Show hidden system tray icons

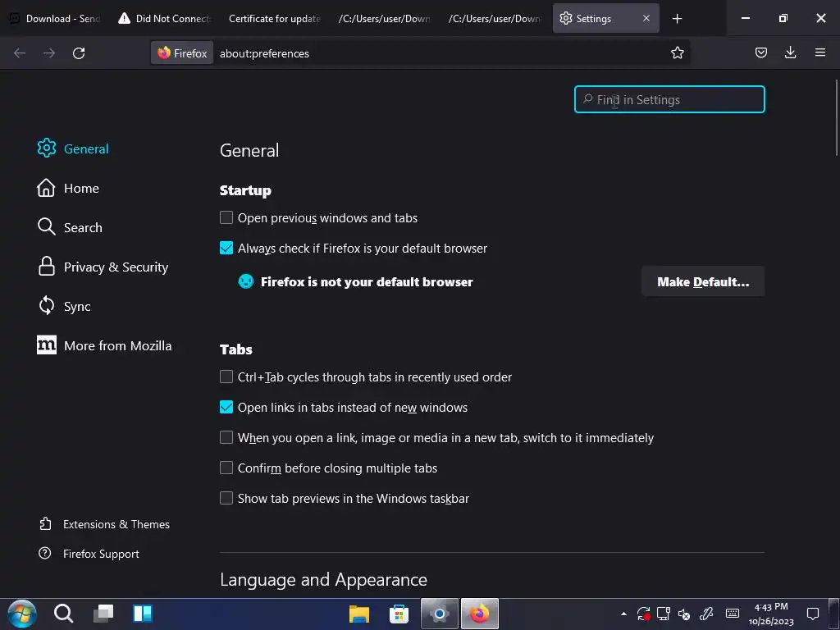(623, 614)
